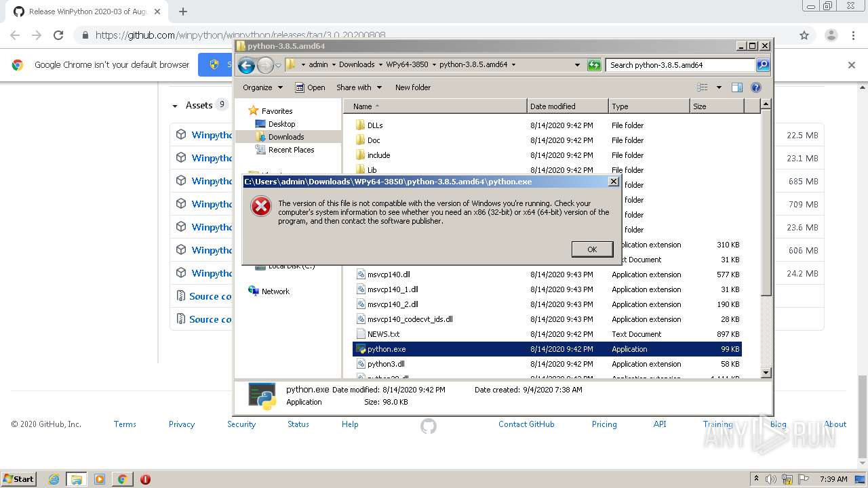Click GitHub logo in footer
868x488 pixels.
pos(429,426)
